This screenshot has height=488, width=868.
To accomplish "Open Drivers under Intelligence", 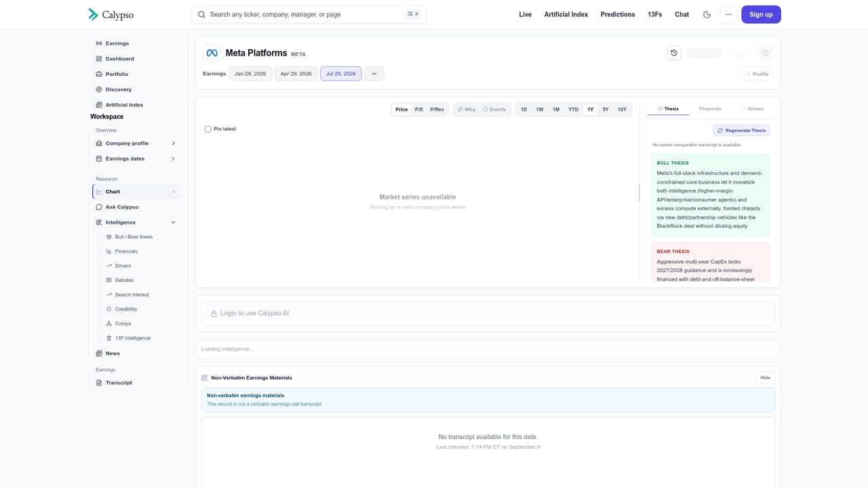I will pos(123,266).
